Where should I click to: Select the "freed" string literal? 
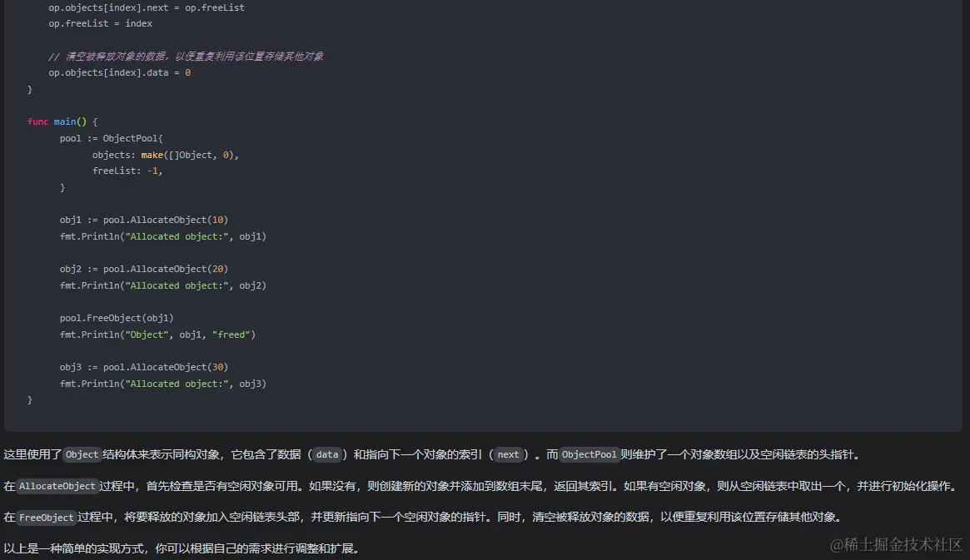(232, 334)
